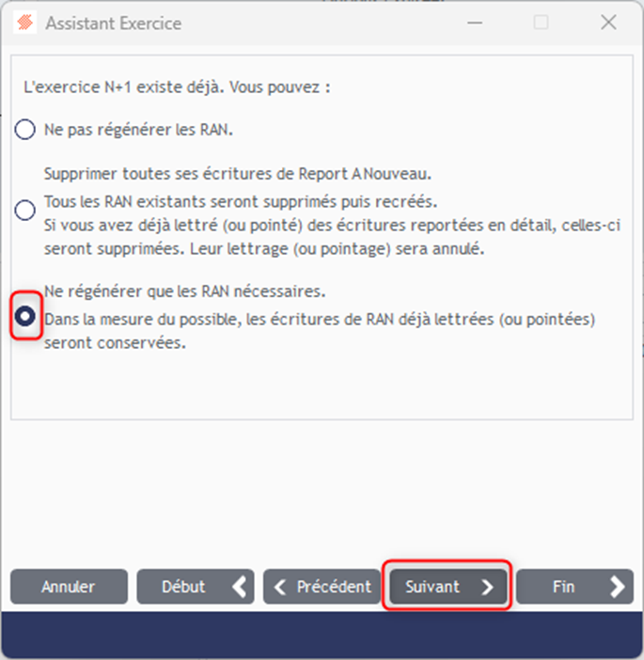This screenshot has width=644, height=660.
Task: Select 'Ne pas régénérer les RAN' radio
Action: click(24, 129)
